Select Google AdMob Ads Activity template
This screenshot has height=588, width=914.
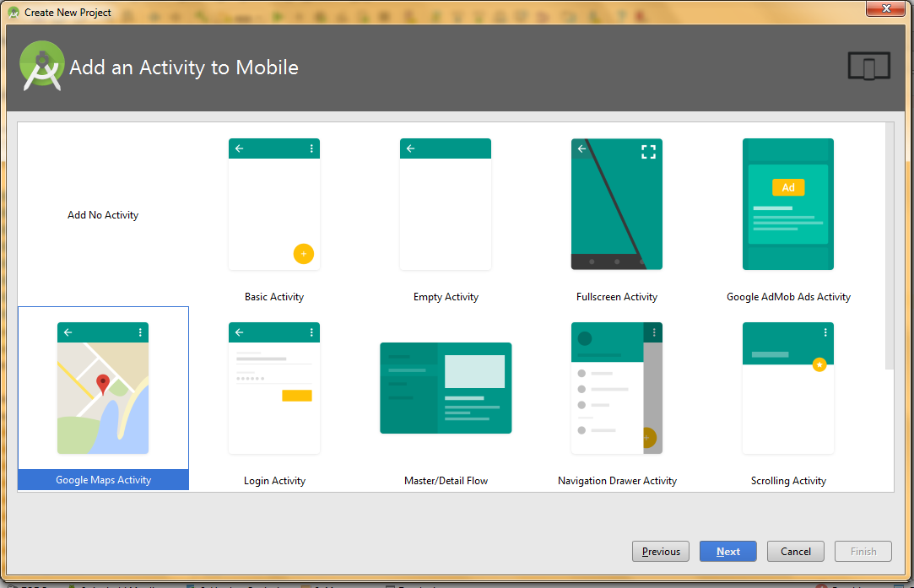pos(787,204)
